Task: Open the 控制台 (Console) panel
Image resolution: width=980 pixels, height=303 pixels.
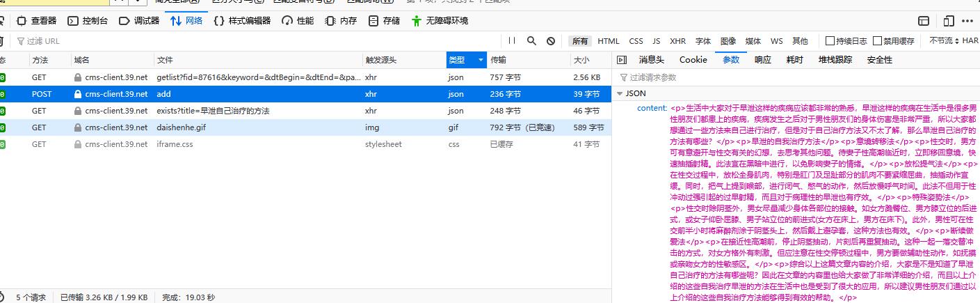Action: [x=87, y=21]
